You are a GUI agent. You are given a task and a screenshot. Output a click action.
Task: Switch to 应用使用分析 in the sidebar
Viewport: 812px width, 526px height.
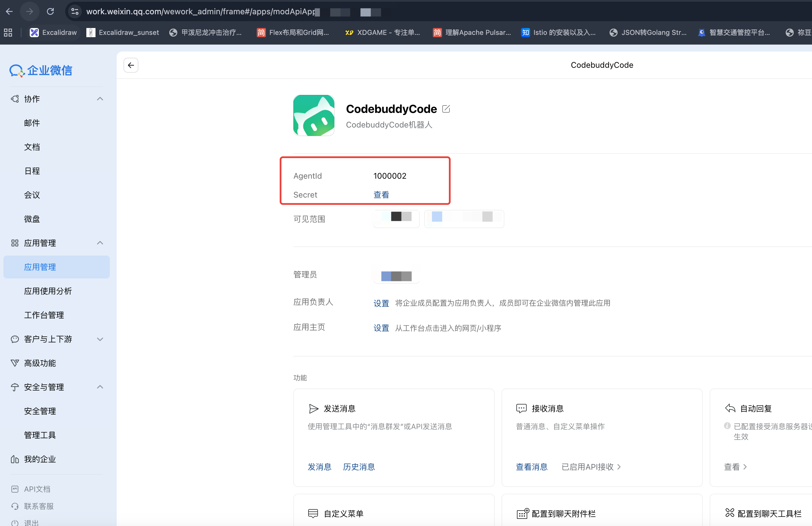[x=48, y=291]
